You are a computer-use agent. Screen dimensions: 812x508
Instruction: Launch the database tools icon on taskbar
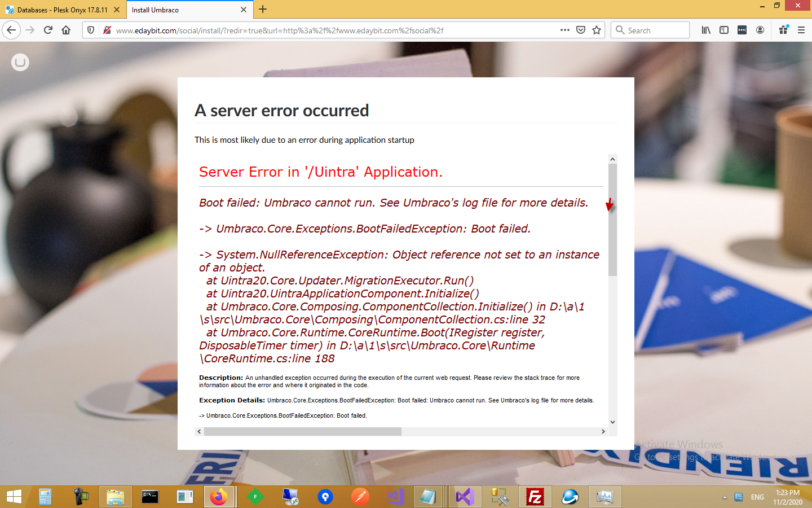498,497
